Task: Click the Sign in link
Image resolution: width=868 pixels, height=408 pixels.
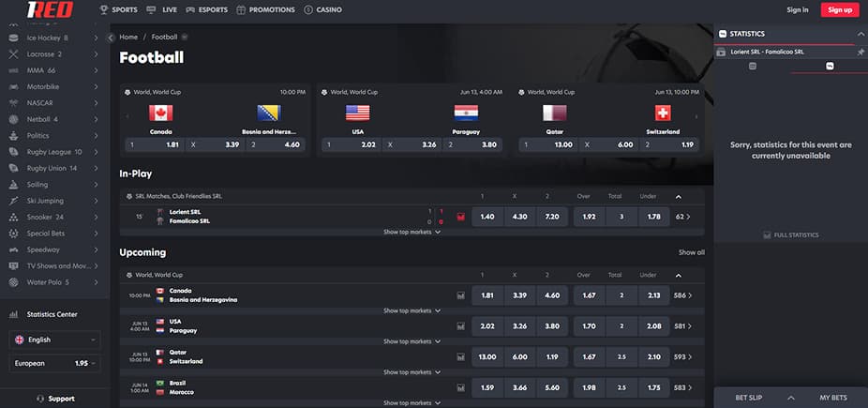Action: point(797,10)
